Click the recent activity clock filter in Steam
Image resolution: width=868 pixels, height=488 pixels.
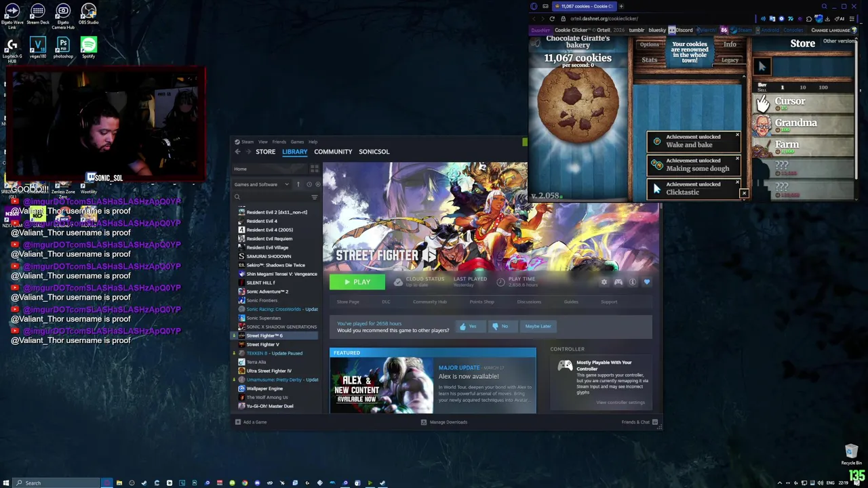point(309,184)
